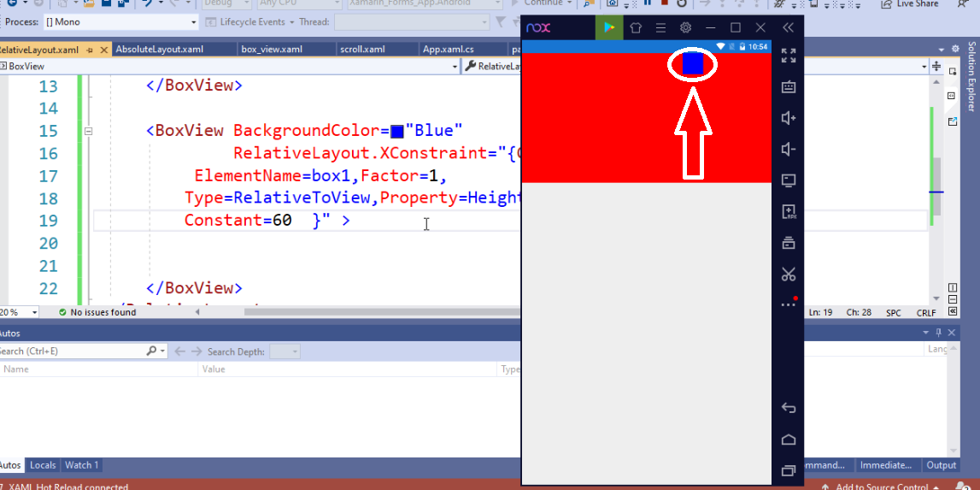Click the Live Share button

910,3
